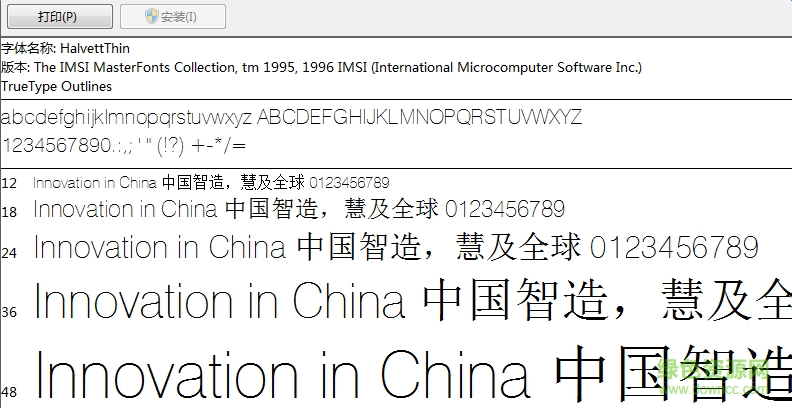Click the 12-point "Innovation in China" sample line
The image size is (792, 408).
(x=211, y=183)
